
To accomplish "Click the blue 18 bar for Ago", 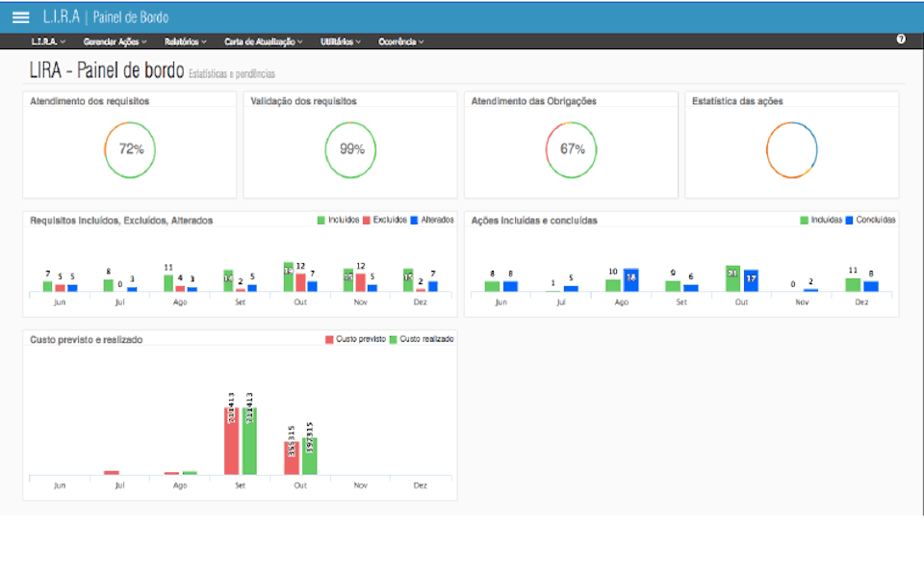I will pyautogui.click(x=631, y=279).
